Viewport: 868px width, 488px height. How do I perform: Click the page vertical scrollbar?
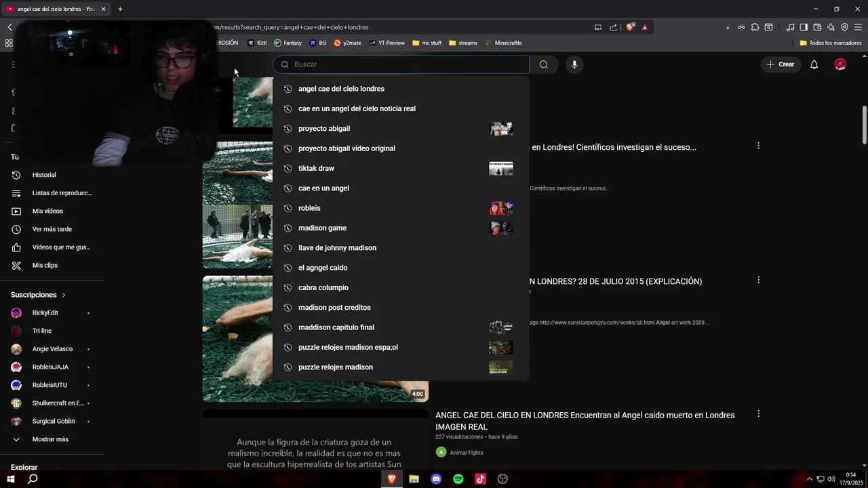[x=864, y=125]
